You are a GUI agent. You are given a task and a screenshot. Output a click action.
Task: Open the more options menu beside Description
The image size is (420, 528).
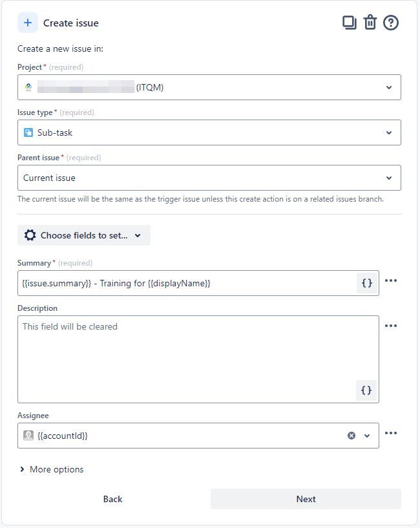click(391, 326)
